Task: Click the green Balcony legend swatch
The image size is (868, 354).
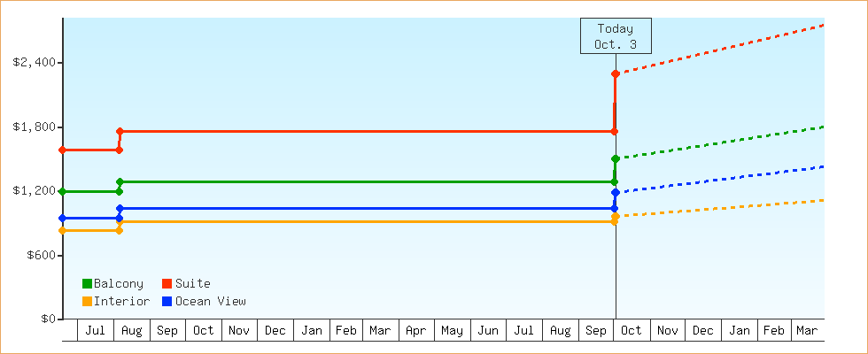Action: [87, 283]
